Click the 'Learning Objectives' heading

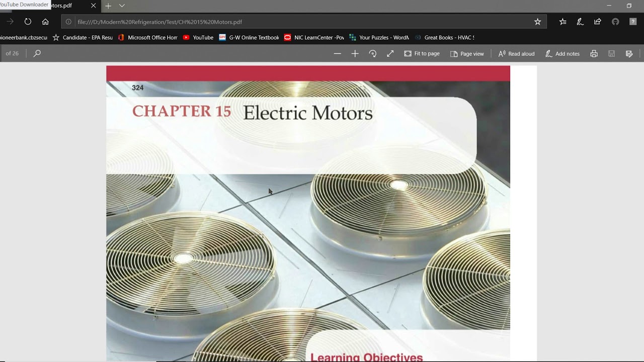pos(366,357)
